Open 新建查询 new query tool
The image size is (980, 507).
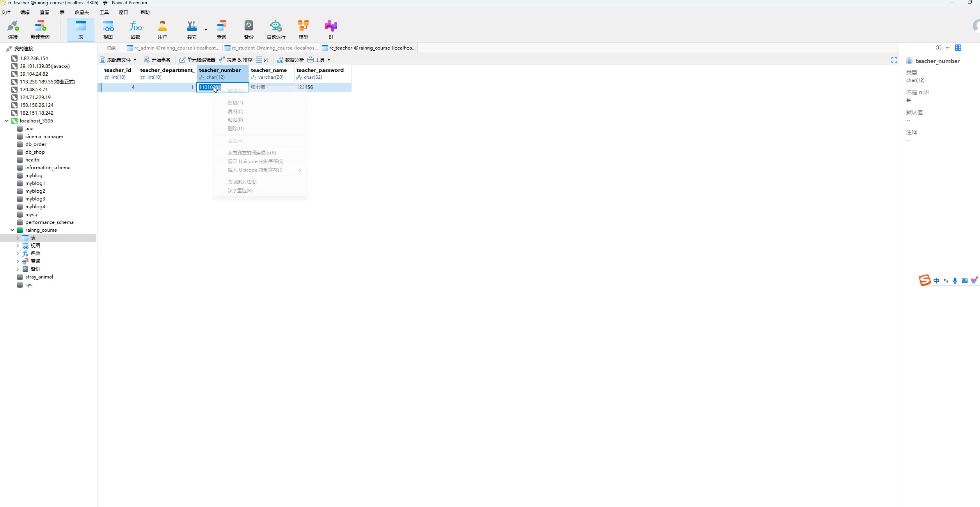click(40, 30)
